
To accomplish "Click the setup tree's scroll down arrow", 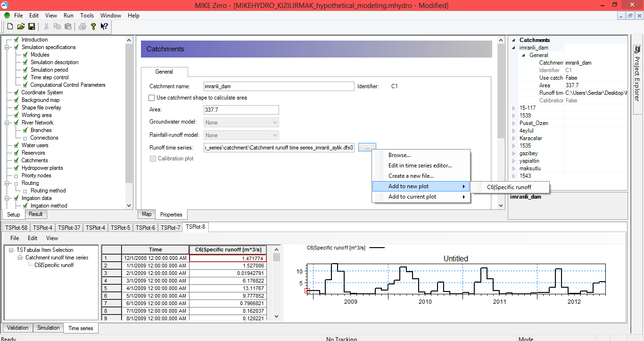I will [130, 205].
